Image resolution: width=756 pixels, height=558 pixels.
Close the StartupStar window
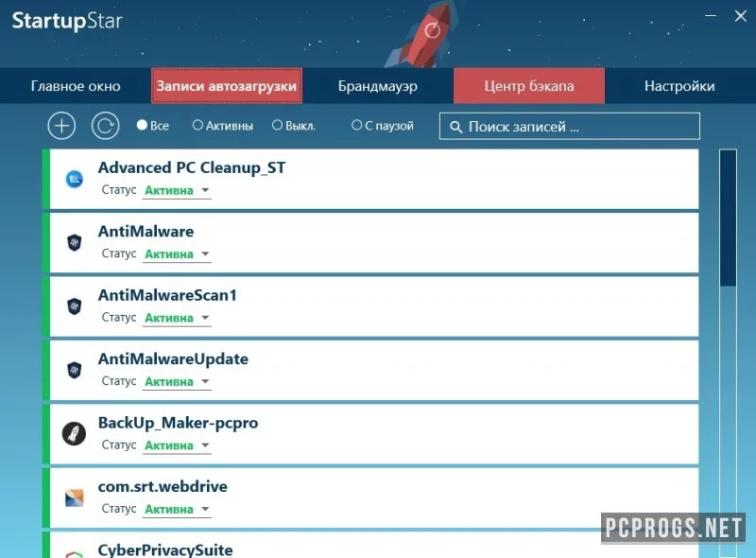pos(741,16)
